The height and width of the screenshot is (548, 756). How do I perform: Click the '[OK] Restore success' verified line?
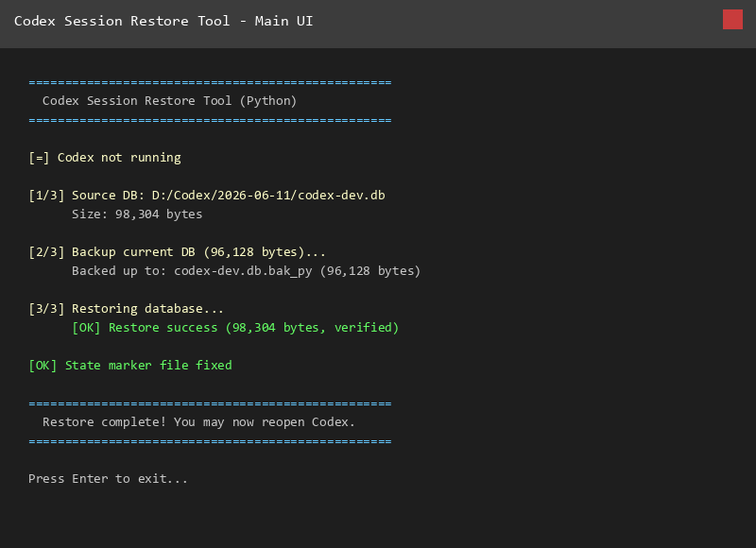(235, 328)
